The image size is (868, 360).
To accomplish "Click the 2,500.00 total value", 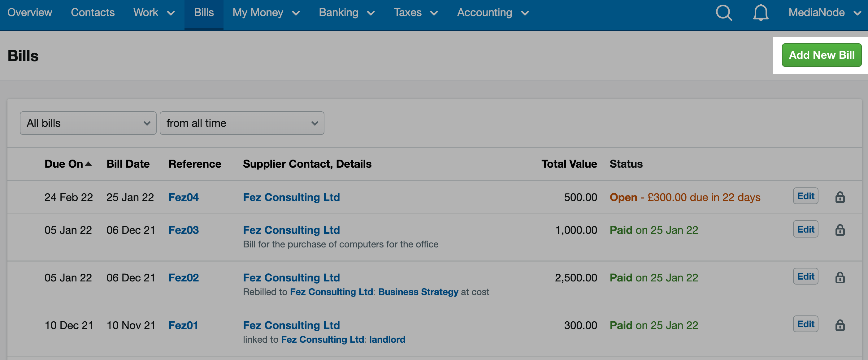I will pyautogui.click(x=576, y=278).
